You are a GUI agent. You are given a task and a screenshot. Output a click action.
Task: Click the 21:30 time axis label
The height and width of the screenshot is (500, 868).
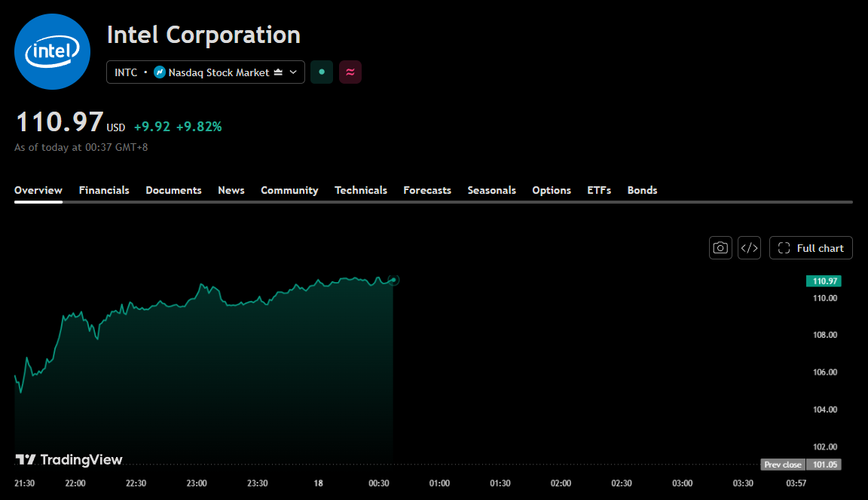tap(24, 483)
